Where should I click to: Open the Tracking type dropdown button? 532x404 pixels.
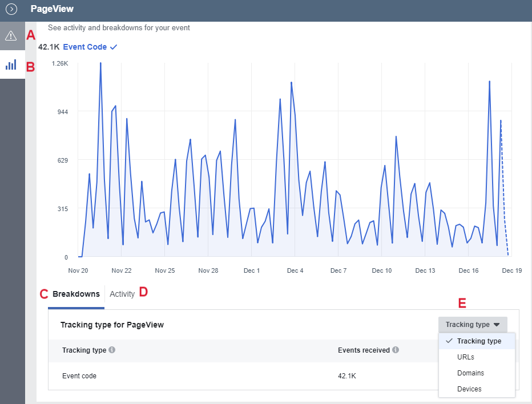(x=472, y=325)
